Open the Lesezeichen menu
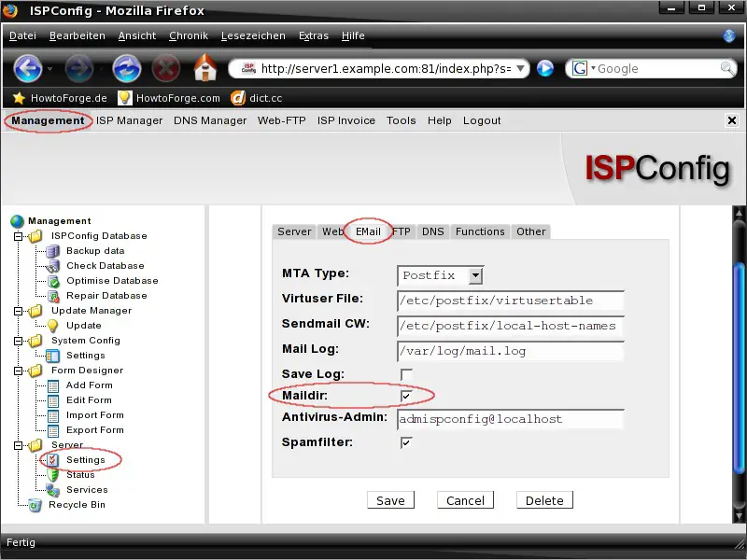747x560 pixels. [x=253, y=35]
